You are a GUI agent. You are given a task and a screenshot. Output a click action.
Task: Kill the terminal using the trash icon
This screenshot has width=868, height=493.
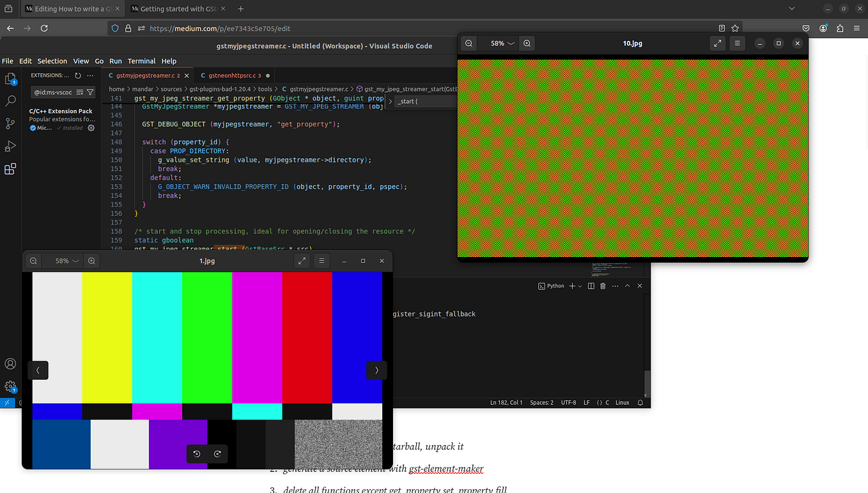click(x=602, y=286)
